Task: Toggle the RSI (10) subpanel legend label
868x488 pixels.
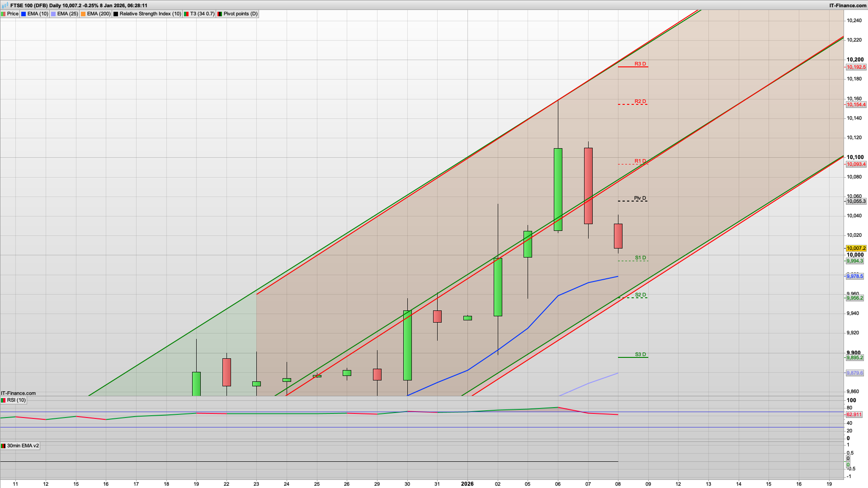Action: 17,400
